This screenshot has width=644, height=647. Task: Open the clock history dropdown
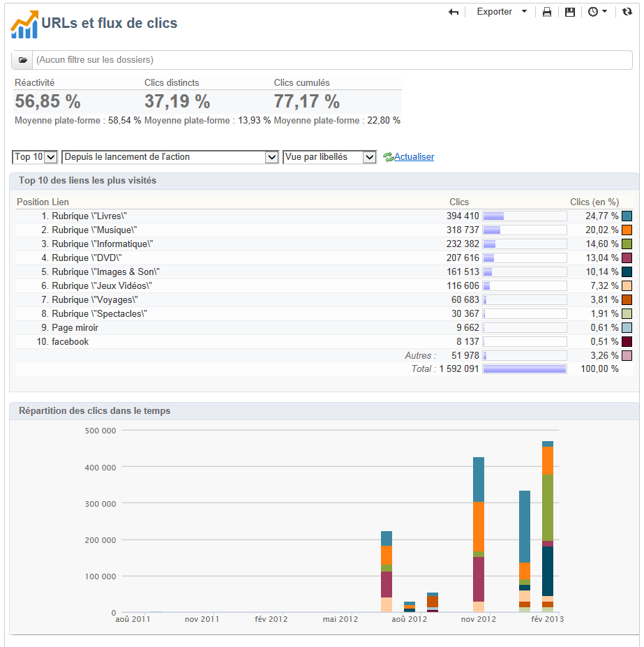[x=597, y=12]
